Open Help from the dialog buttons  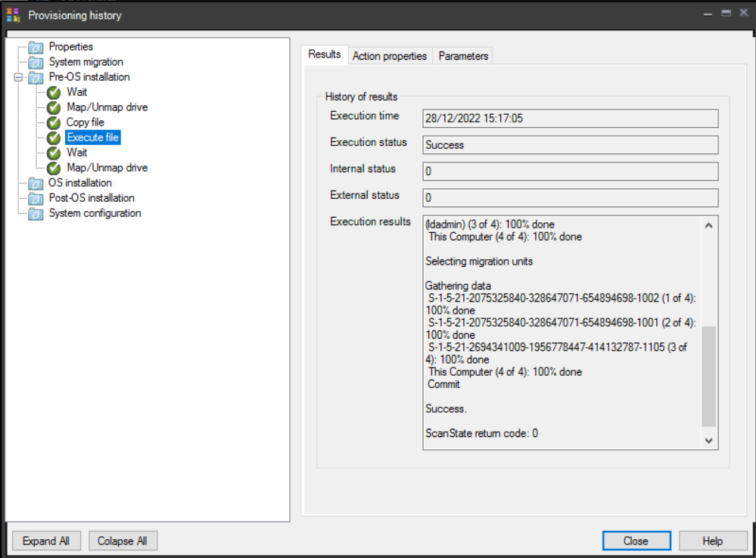712,541
